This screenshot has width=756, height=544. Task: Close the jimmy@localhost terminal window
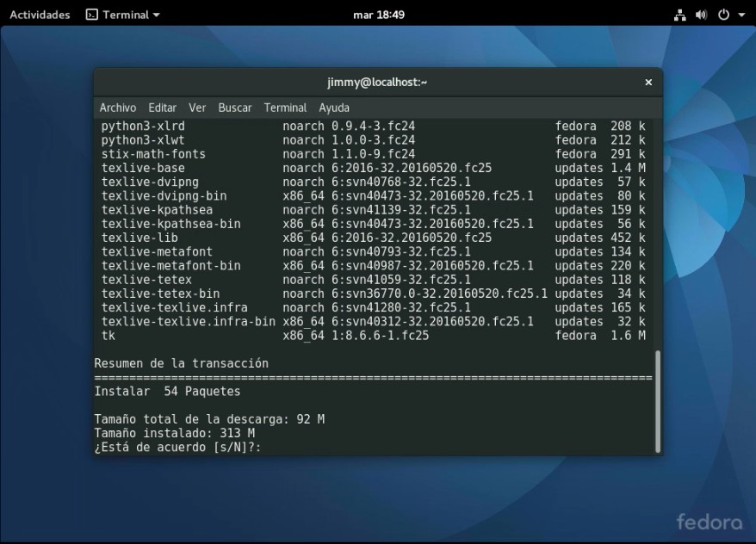[x=648, y=83]
